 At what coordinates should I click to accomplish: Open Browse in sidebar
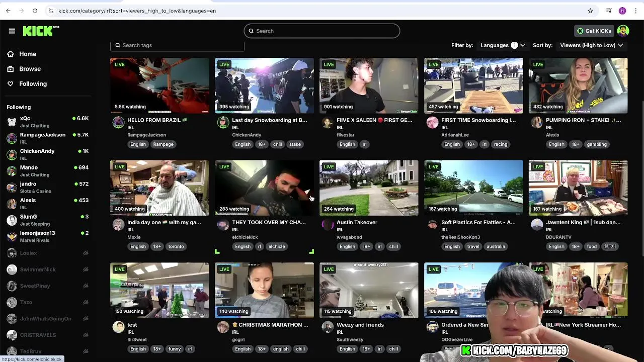point(30,69)
